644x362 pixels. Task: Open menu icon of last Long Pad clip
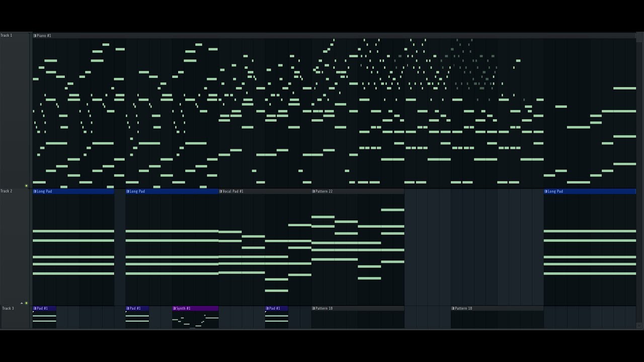pyautogui.click(x=546, y=192)
